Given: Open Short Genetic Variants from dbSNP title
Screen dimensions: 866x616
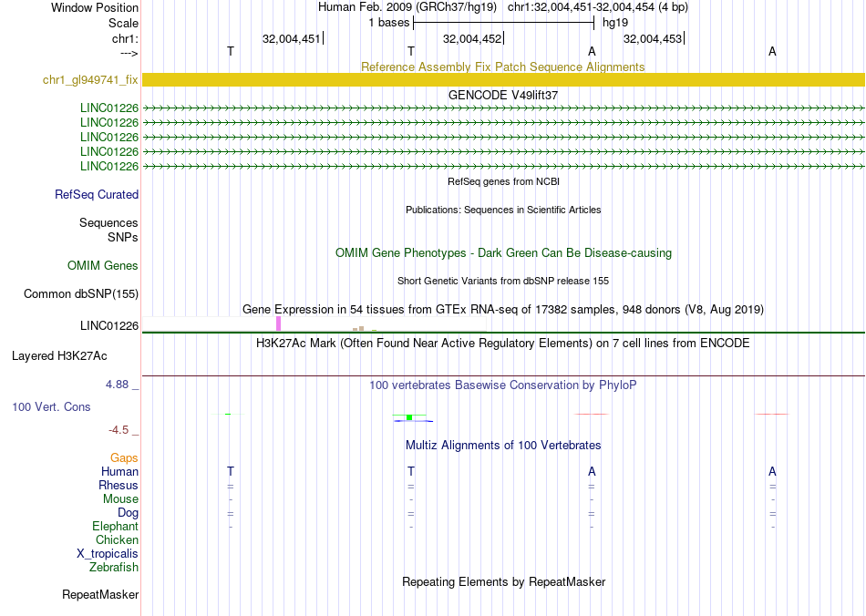Looking at the screenshot, I should coord(503,281).
